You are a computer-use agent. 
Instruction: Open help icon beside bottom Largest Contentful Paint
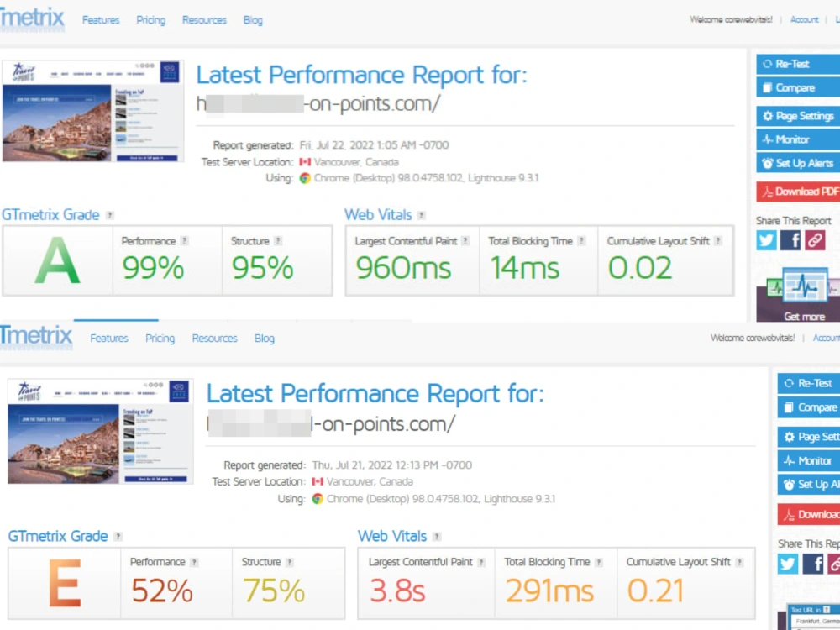[481, 563]
